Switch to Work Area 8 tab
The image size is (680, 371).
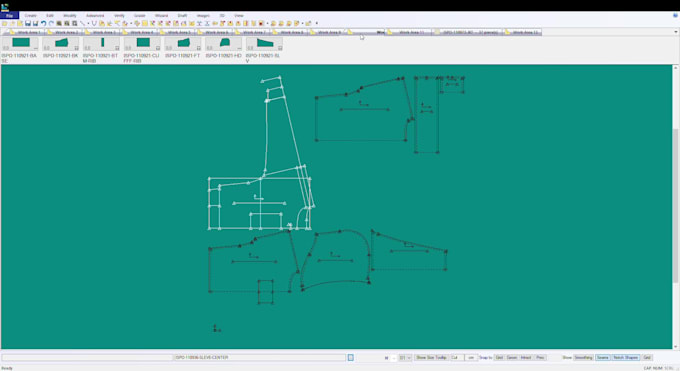(288, 32)
